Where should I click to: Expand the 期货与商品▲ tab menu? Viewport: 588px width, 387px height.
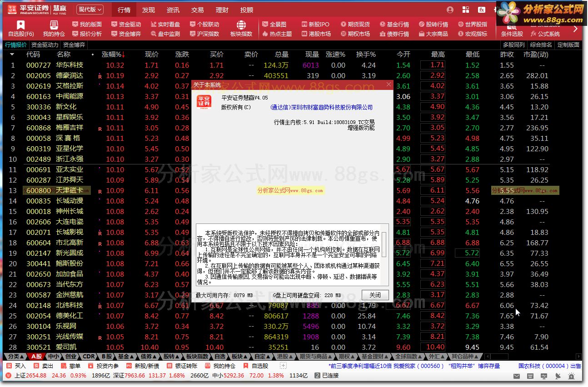pos(316,357)
